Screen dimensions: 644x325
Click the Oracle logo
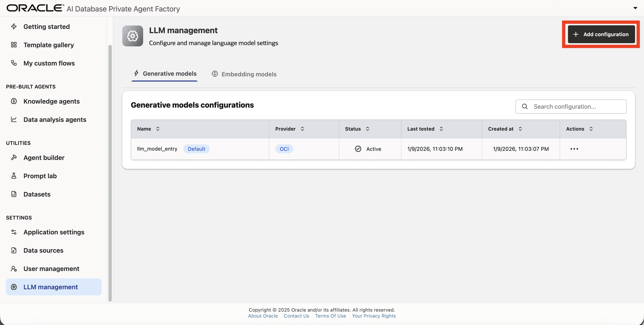point(35,8)
